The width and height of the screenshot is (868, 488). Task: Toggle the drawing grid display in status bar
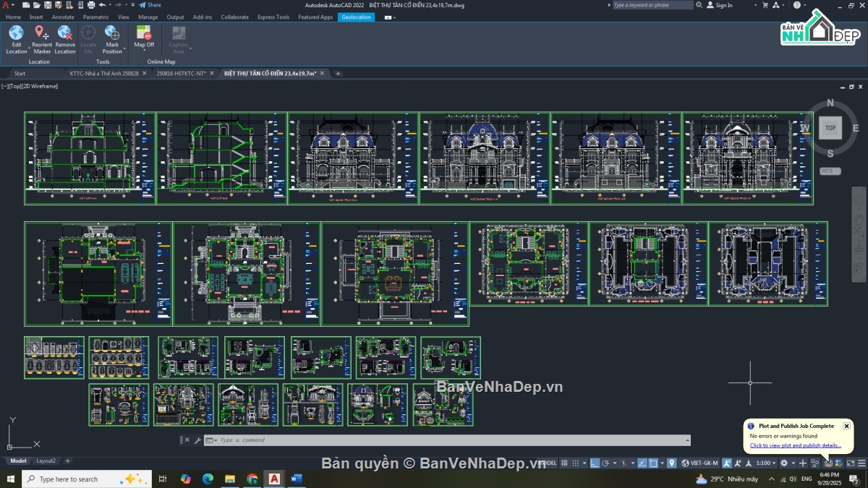pos(564,463)
